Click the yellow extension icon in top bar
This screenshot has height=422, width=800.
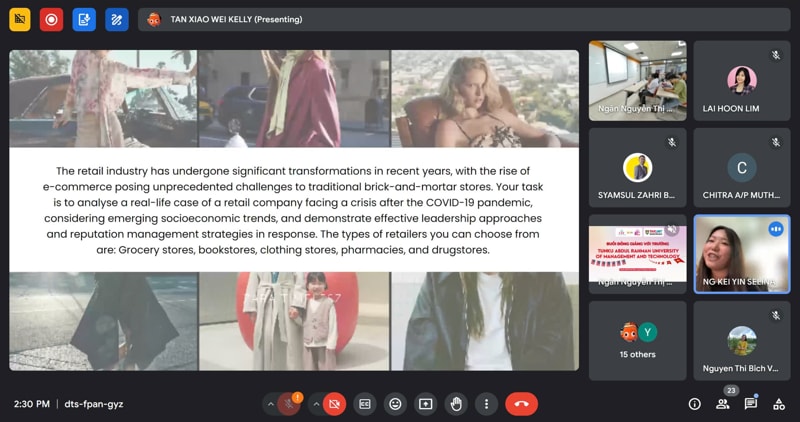(20, 19)
